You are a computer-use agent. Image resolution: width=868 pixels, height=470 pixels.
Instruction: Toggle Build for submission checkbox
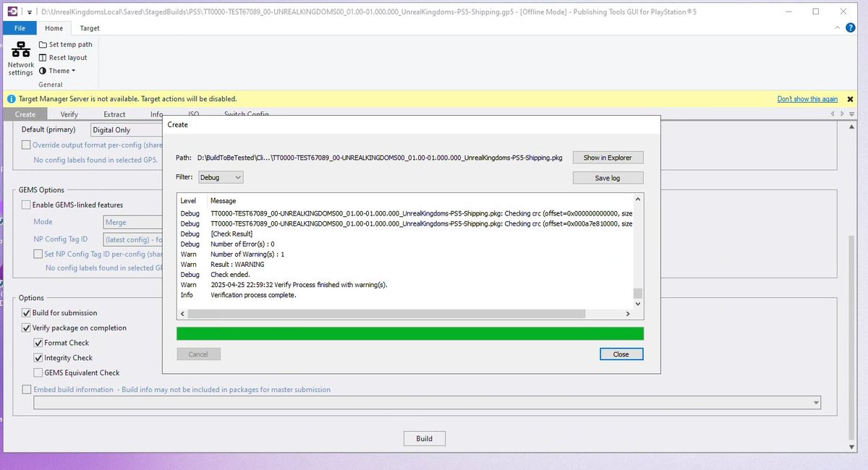pos(27,313)
